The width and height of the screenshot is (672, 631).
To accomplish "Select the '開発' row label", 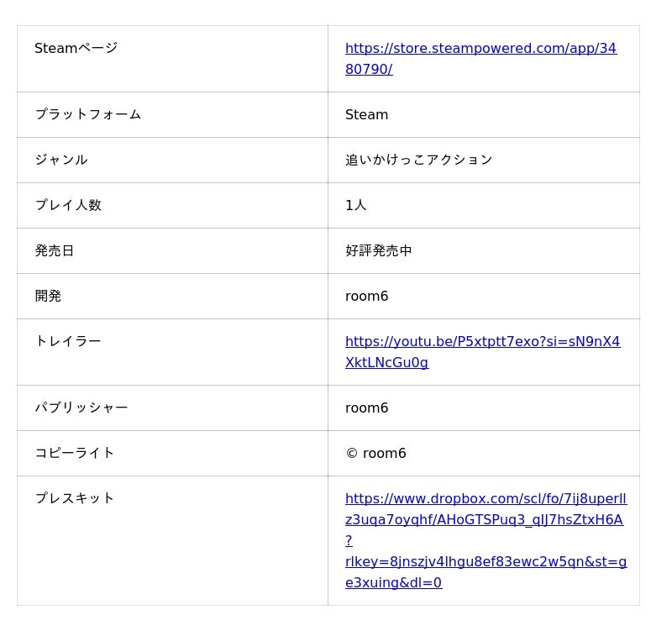I will (48, 296).
